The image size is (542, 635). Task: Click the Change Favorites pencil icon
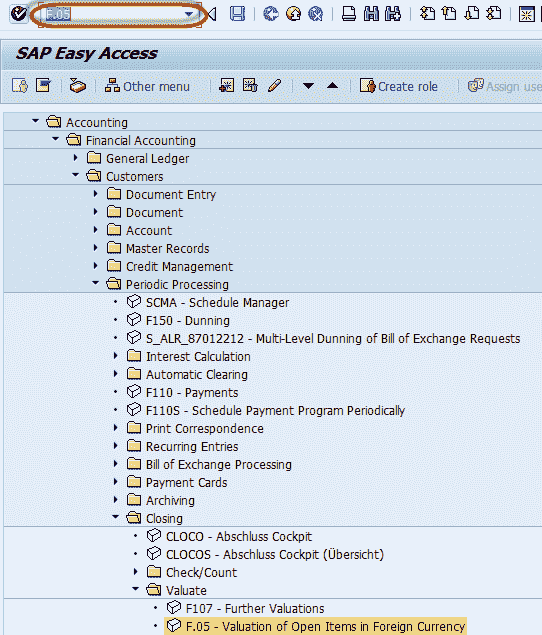[274, 86]
